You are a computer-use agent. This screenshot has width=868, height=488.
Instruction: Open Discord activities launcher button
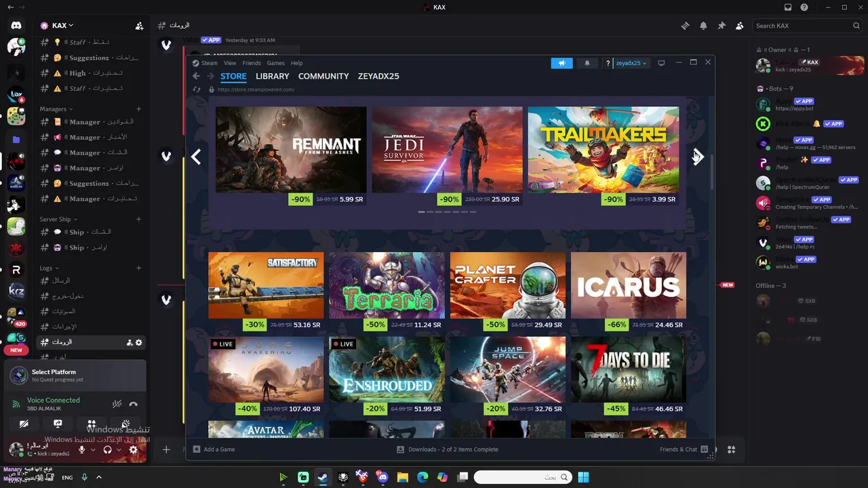[92, 424]
